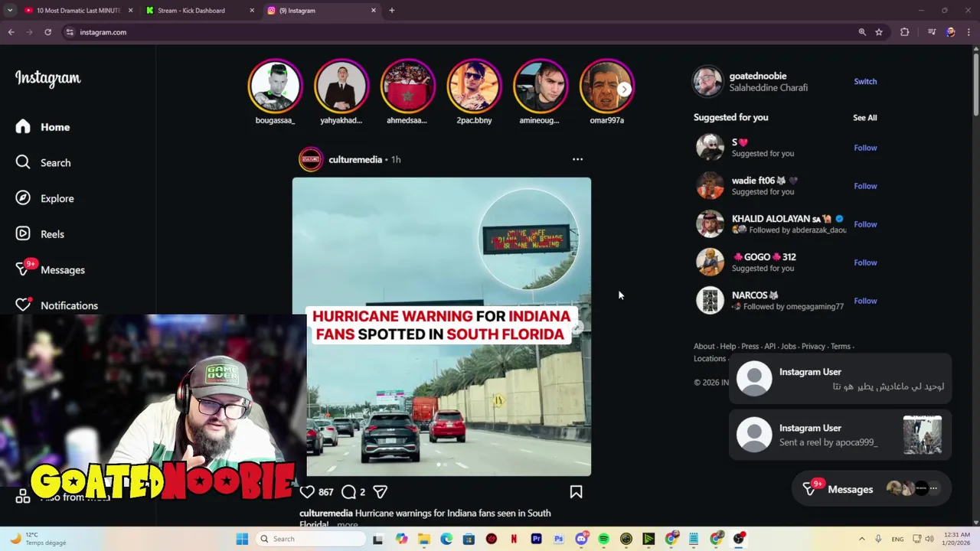The image size is (980, 551).
Task: Follow the 'S' suggested account
Action: [x=865, y=148]
